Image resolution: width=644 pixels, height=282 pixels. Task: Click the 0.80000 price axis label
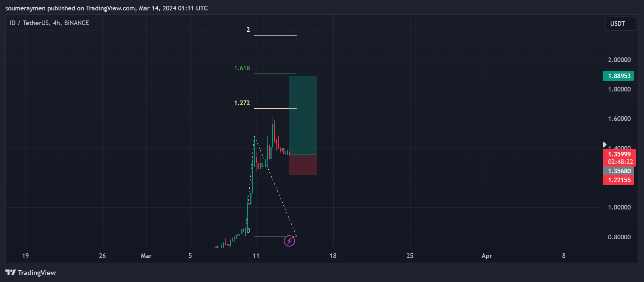pos(619,237)
